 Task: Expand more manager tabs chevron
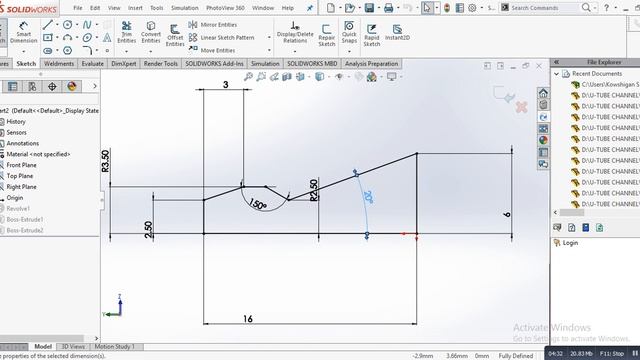pyautogui.click(x=95, y=86)
